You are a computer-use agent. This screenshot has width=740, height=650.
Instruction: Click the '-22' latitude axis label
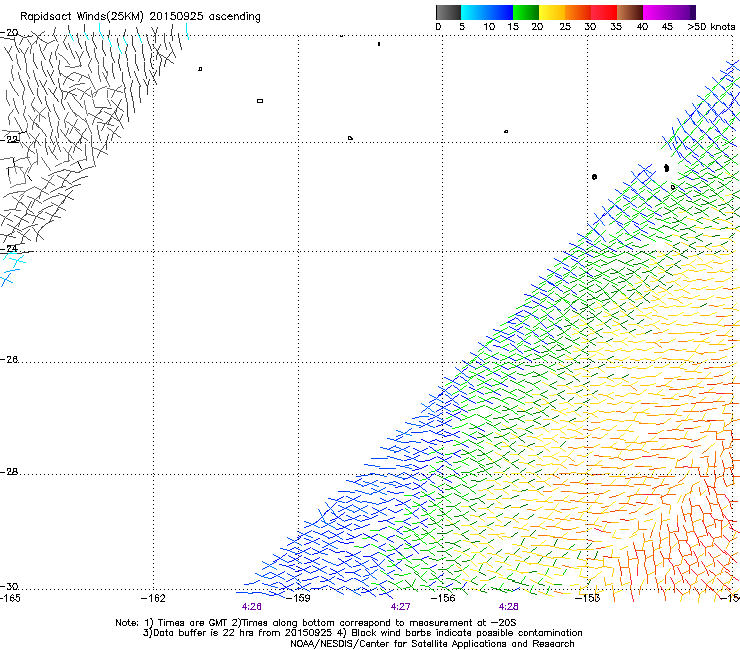point(9,139)
